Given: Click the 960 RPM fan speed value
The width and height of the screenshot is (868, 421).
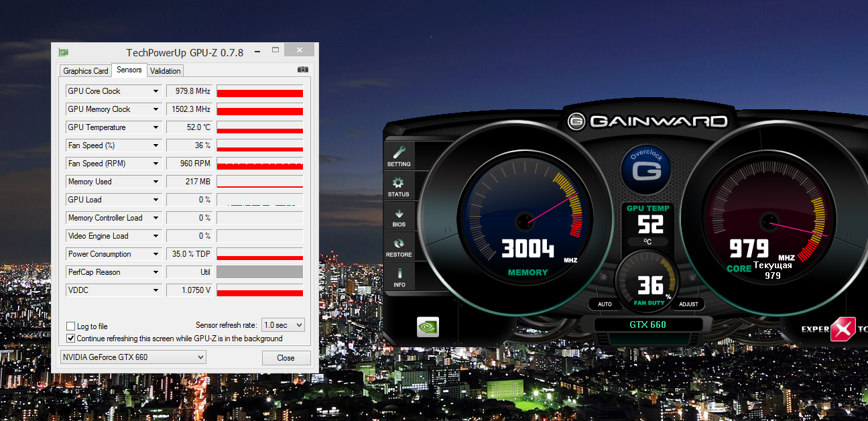Looking at the screenshot, I should 190,164.
